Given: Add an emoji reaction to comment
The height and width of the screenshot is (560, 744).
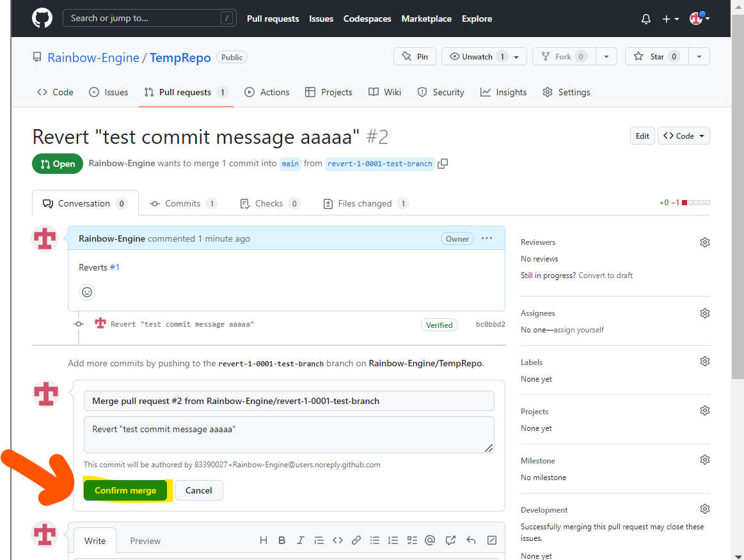Looking at the screenshot, I should coord(87,292).
